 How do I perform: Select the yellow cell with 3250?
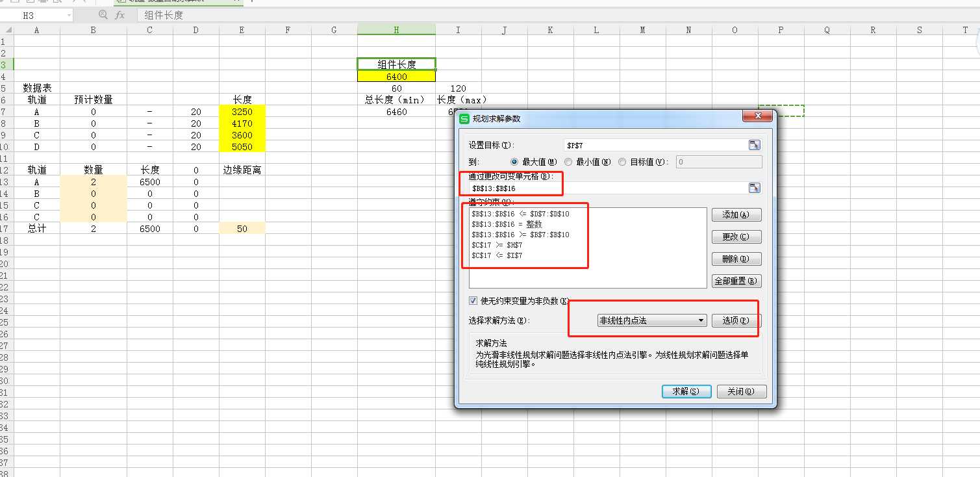tap(242, 112)
